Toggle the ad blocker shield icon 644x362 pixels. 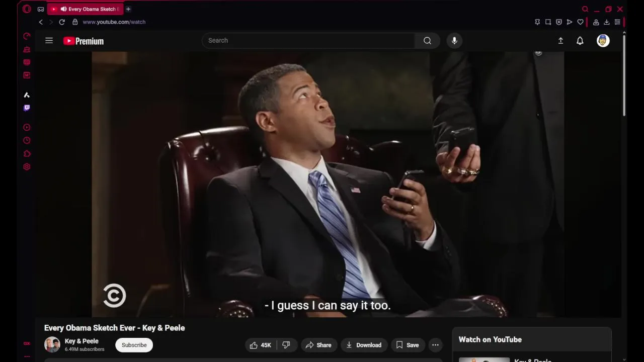[558, 22]
